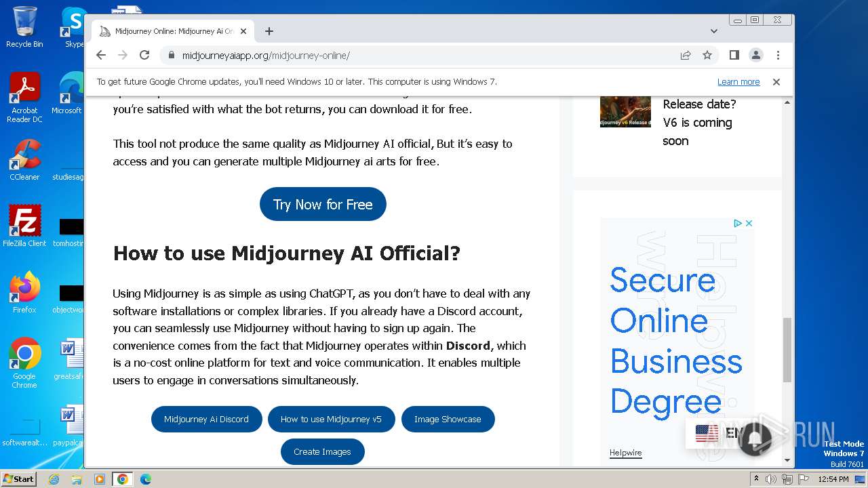868x488 pixels.
Task: Click the system clock showing 12:54 PM
Action: point(833,479)
